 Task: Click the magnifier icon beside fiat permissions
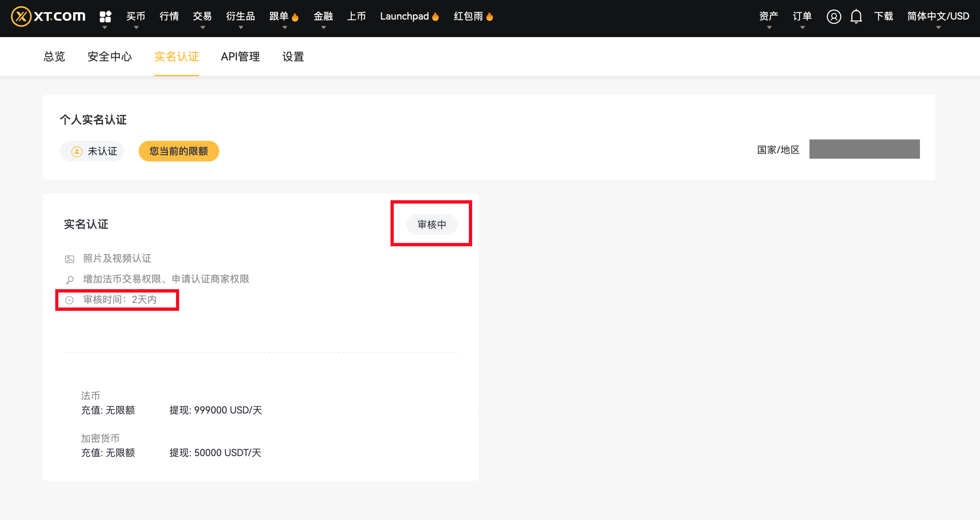click(70, 280)
